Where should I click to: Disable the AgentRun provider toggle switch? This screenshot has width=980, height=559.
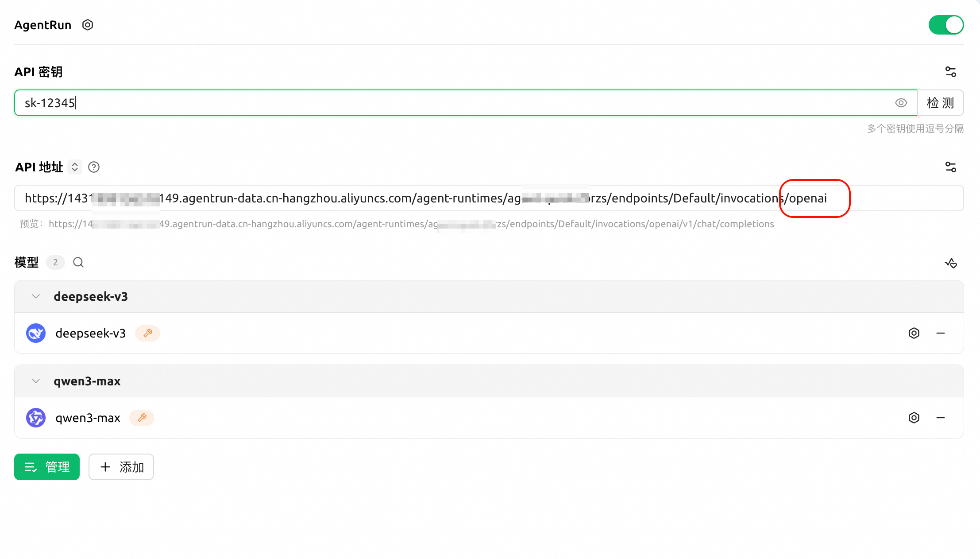click(946, 25)
